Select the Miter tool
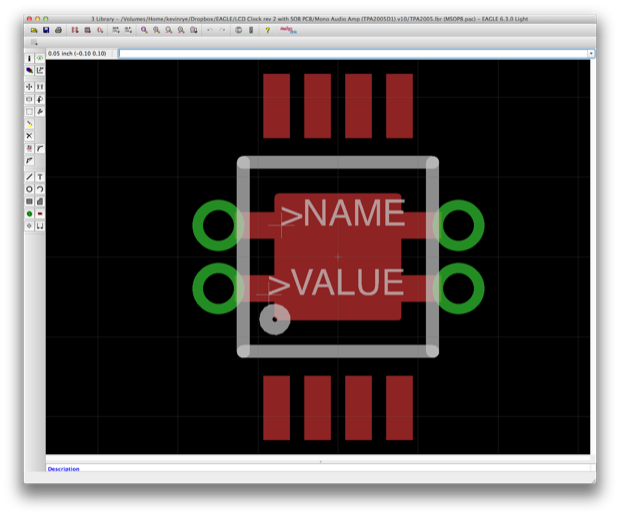The image size is (620, 516). [x=40, y=149]
